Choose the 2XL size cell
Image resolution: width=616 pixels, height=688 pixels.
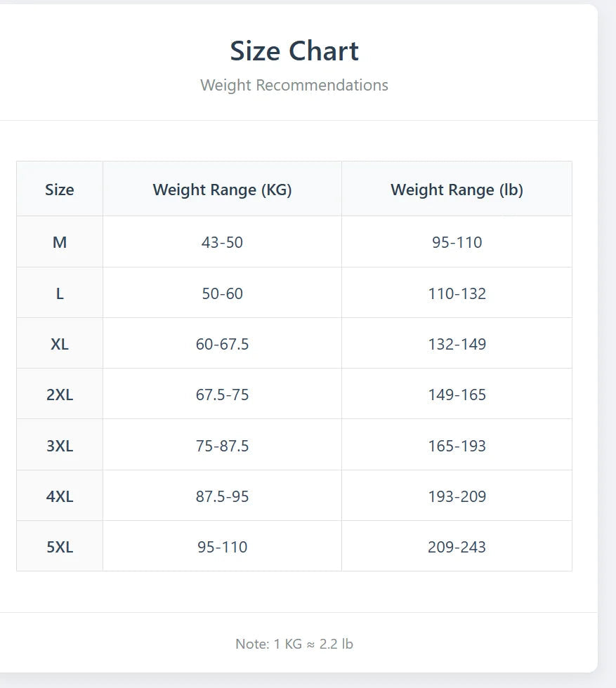[x=60, y=395]
